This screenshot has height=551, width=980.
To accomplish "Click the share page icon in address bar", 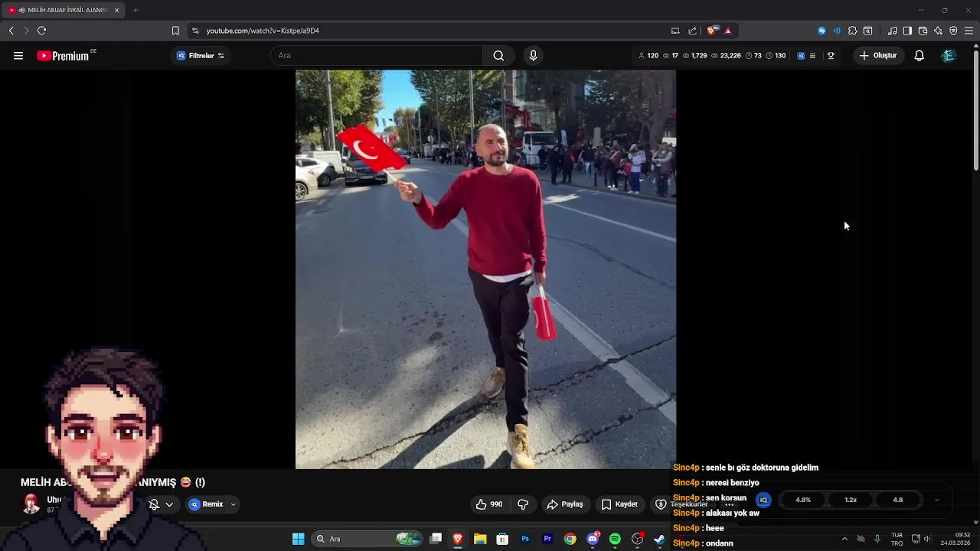I will pos(693,31).
